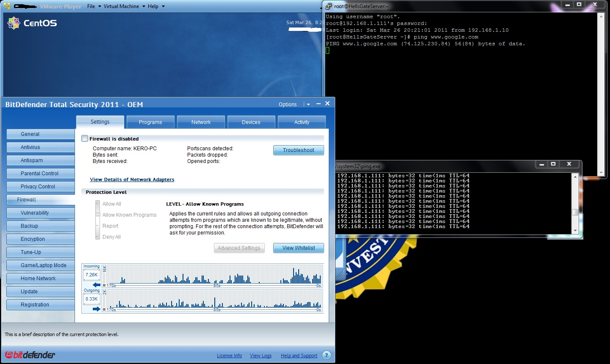Click the Advanced Settings button
The width and height of the screenshot is (610, 364).
pos(239,248)
